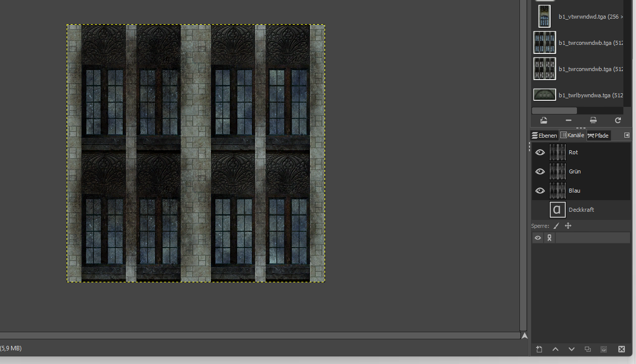Select b1_twrlbywndwa.tga arched-window thumbnail

[545, 95]
